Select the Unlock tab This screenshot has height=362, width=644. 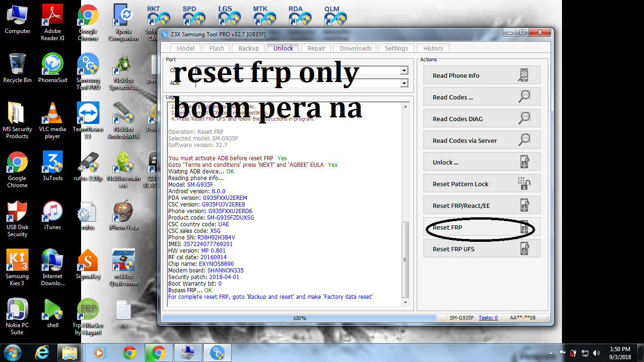283,48
